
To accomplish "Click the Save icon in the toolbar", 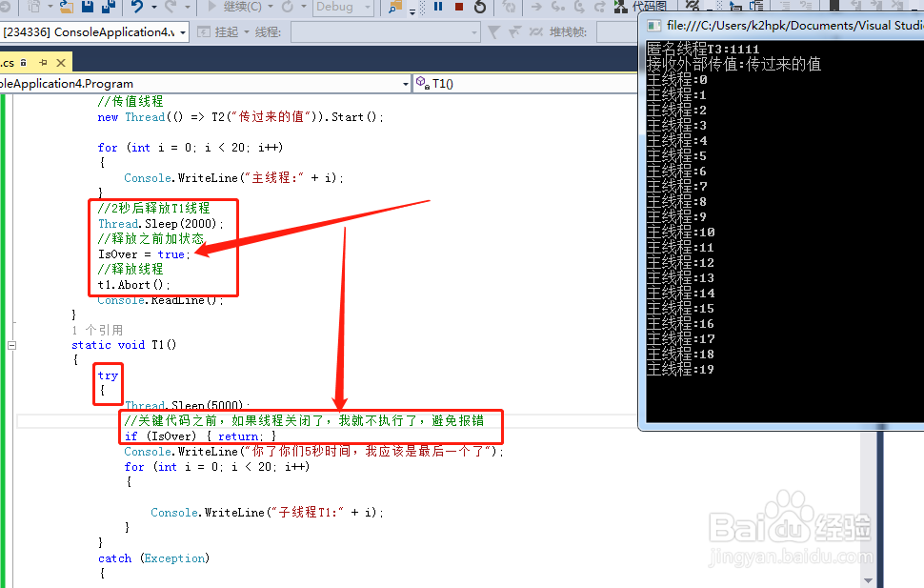I will pyautogui.click(x=88, y=6).
